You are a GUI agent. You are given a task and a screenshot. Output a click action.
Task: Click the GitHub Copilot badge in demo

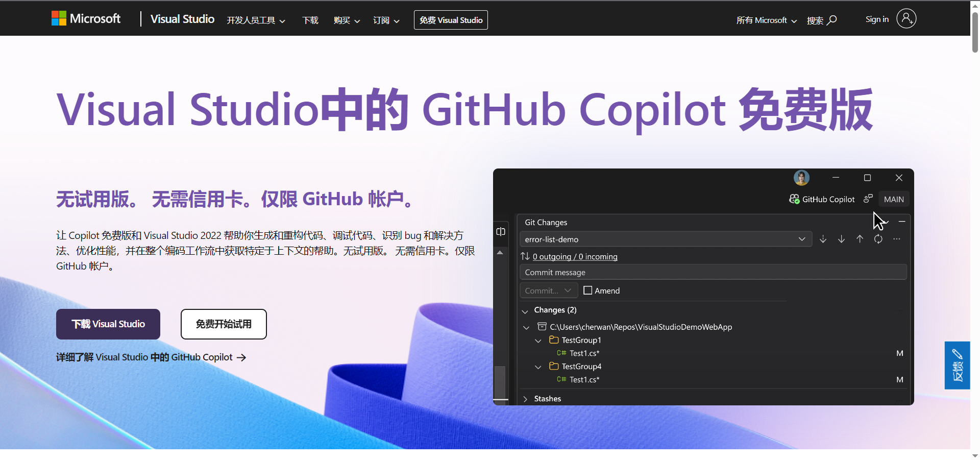click(x=822, y=199)
